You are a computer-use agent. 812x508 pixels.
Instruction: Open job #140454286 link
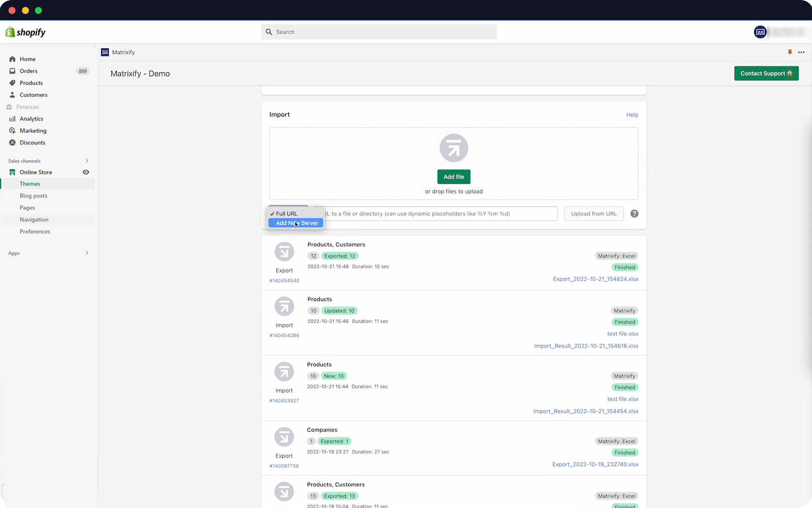[x=284, y=335]
